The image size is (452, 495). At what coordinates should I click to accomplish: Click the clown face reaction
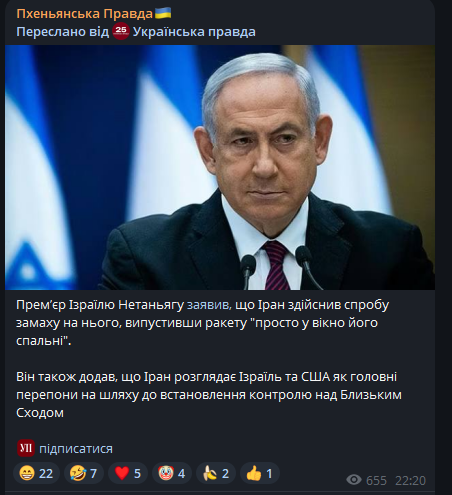[x=172, y=473]
